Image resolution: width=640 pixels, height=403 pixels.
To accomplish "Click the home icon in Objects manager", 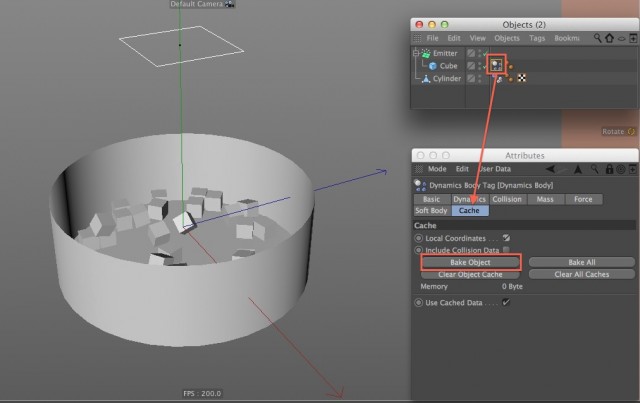I will click(x=609, y=38).
